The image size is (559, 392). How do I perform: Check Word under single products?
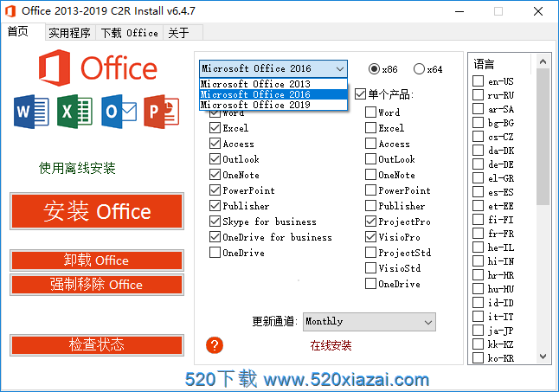click(370, 112)
